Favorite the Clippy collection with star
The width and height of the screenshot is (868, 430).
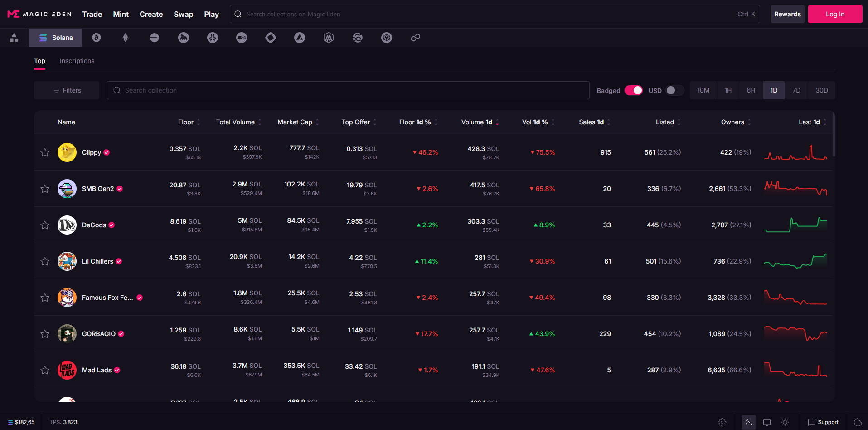coord(45,152)
